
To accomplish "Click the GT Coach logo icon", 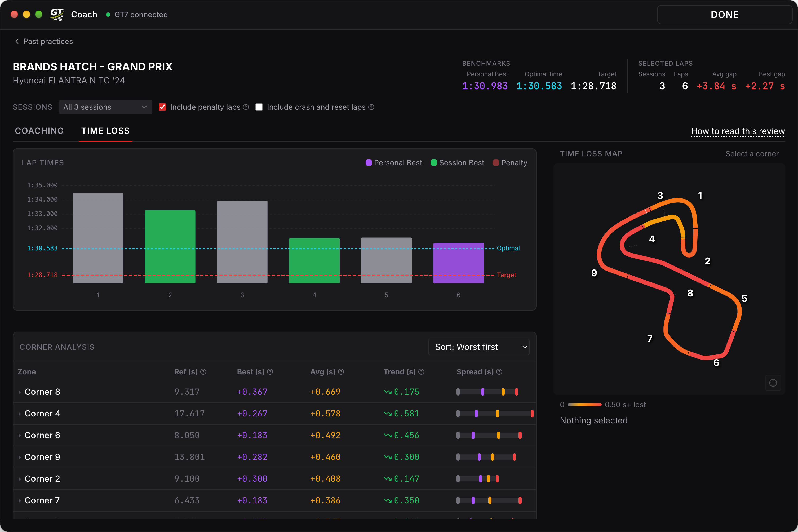I will tap(57, 15).
